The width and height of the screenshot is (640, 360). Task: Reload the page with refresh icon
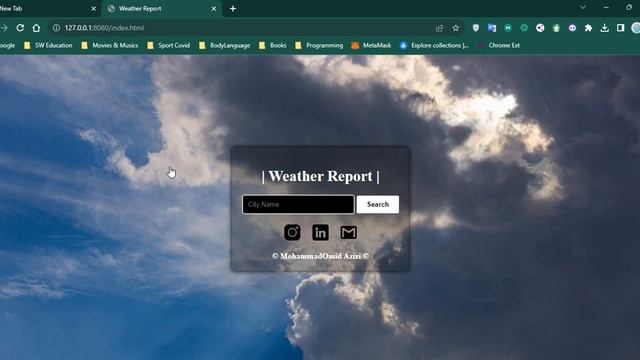20,28
